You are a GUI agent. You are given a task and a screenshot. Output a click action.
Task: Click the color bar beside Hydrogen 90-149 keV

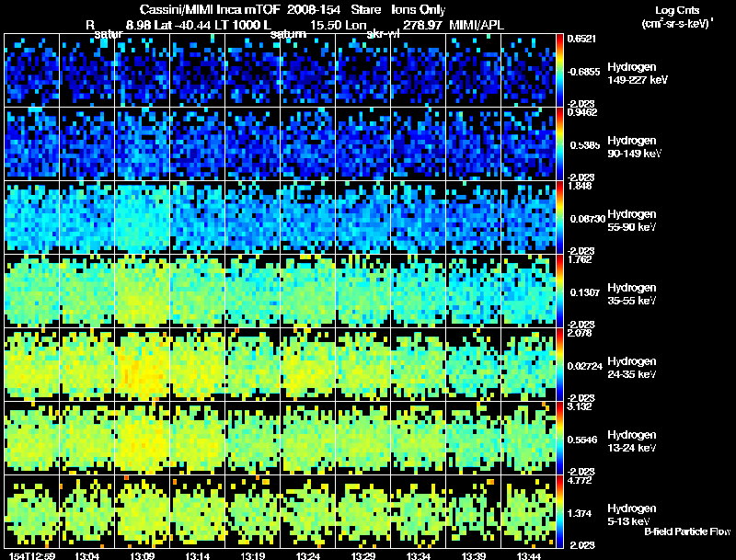(559, 143)
